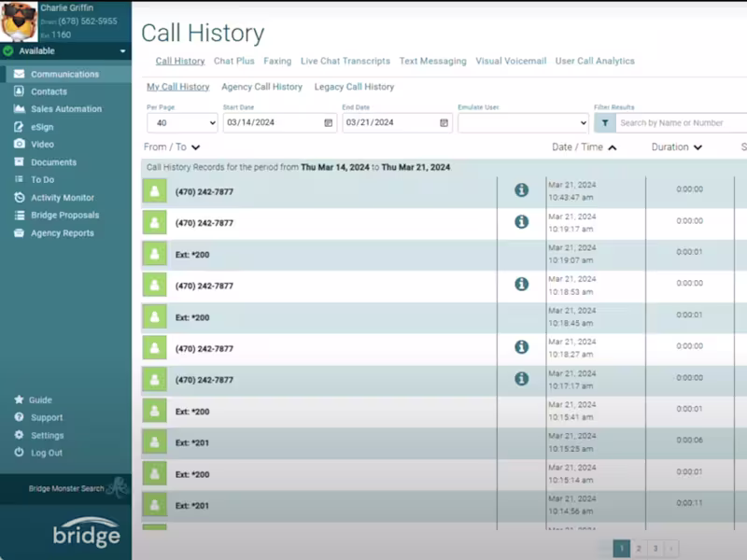The image size is (747, 560).
Task: Open the Per Page dropdown showing 40
Action: (x=182, y=123)
